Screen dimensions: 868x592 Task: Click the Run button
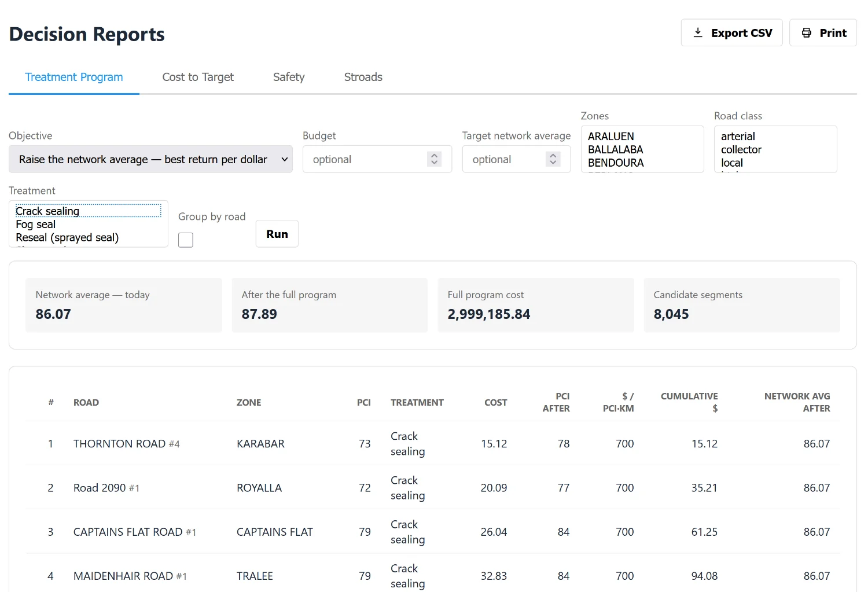[x=277, y=234]
